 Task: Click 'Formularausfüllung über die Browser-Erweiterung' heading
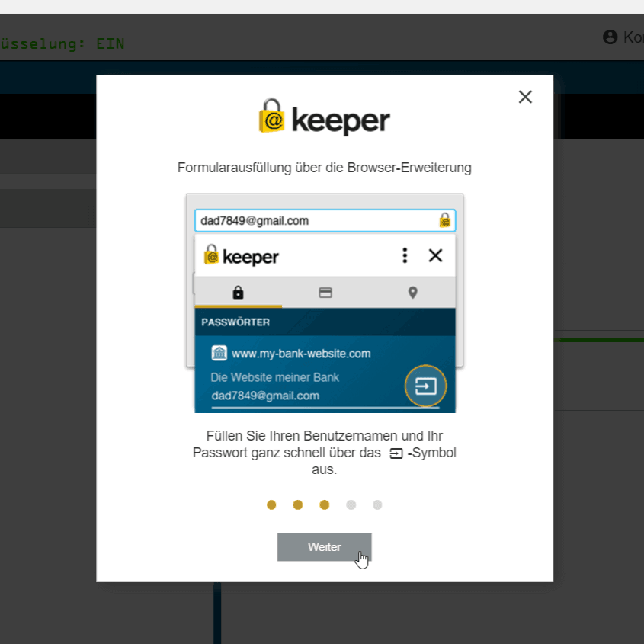[325, 168]
